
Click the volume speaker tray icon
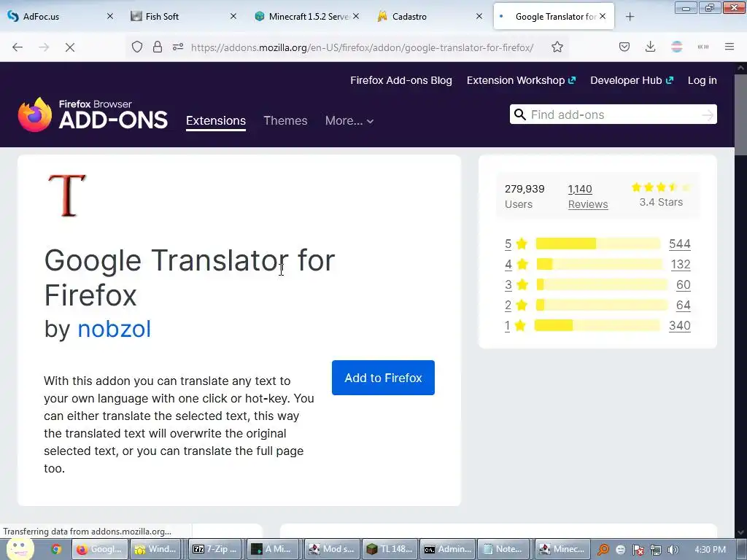[x=673, y=550]
